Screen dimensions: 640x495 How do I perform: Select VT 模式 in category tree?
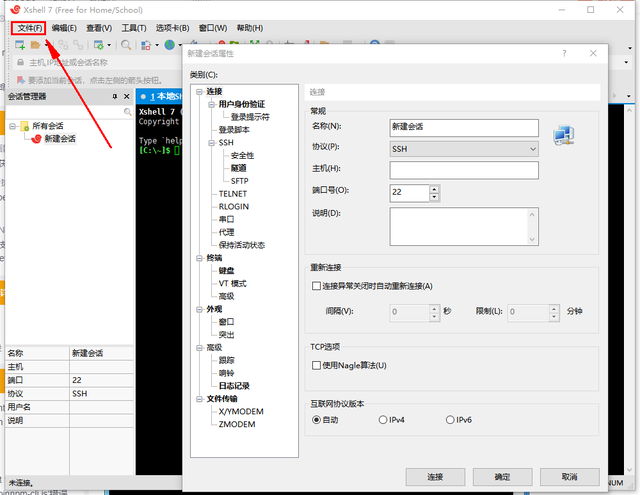pyautogui.click(x=232, y=284)
